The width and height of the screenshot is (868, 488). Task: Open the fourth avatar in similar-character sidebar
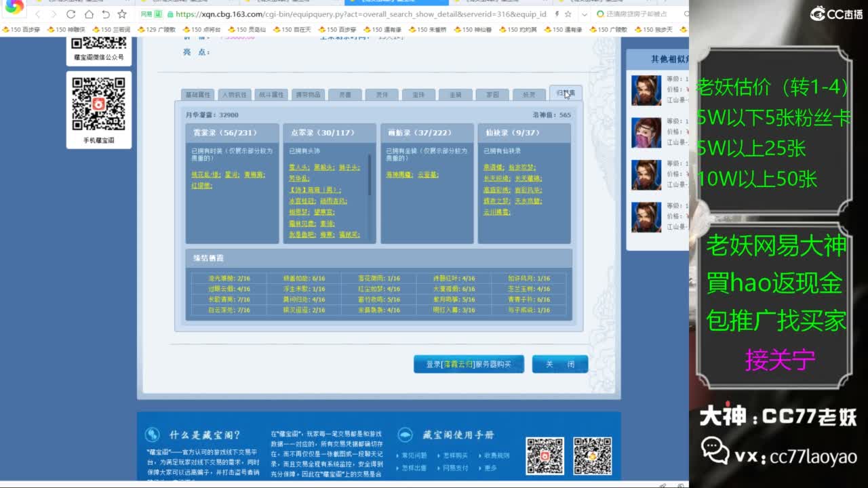tap(646, 217)
